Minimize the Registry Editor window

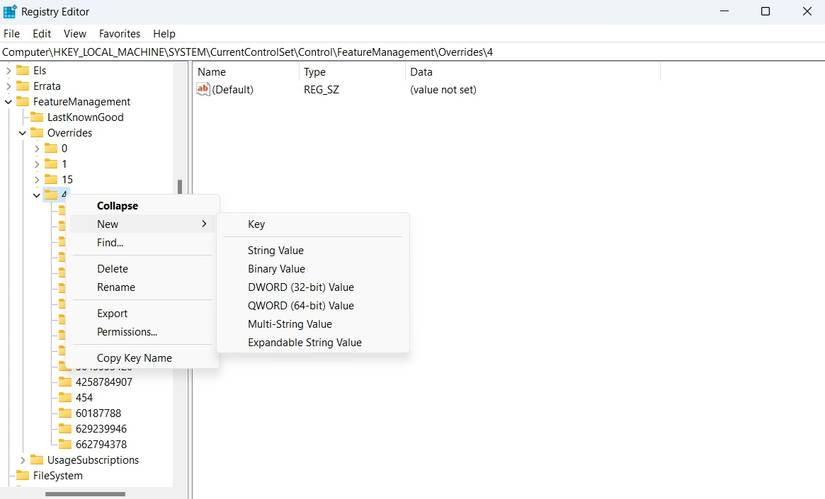point(725,11)
